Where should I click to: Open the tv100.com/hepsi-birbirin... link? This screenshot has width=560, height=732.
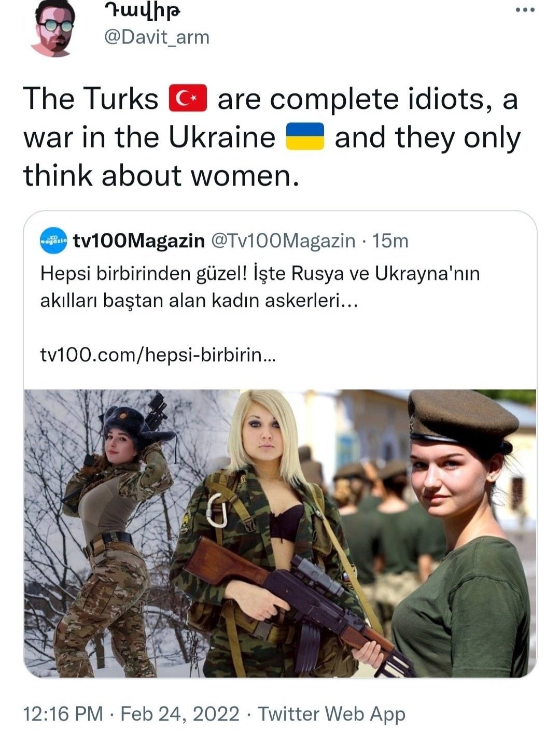[158, 355]
